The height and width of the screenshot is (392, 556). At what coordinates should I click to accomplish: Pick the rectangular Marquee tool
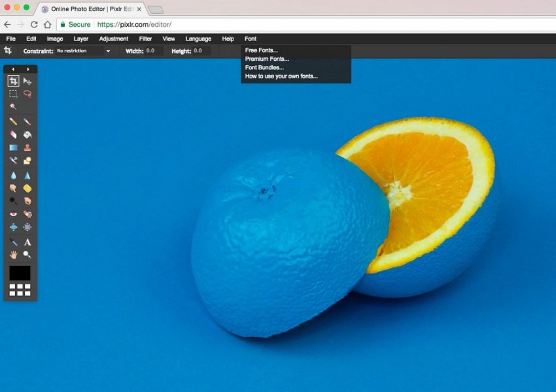[13, 94]
